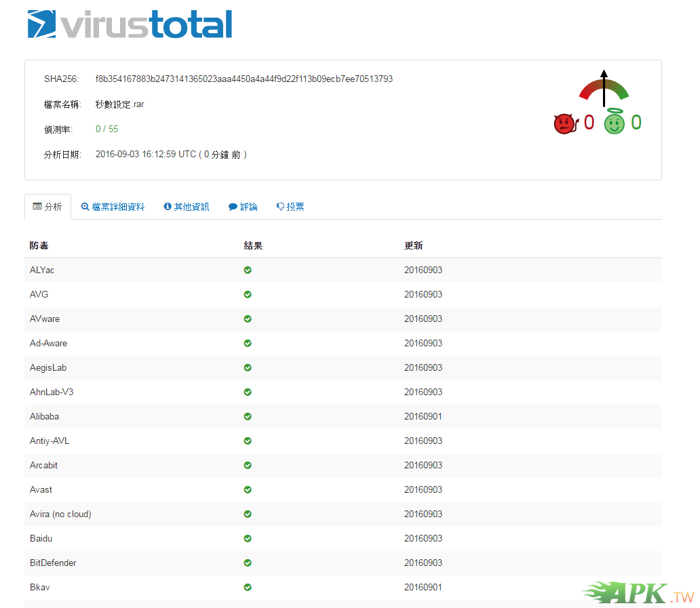Click the green check icon for BitDefender
This screenshot has width=700, height=608.
tap(248, 563)
